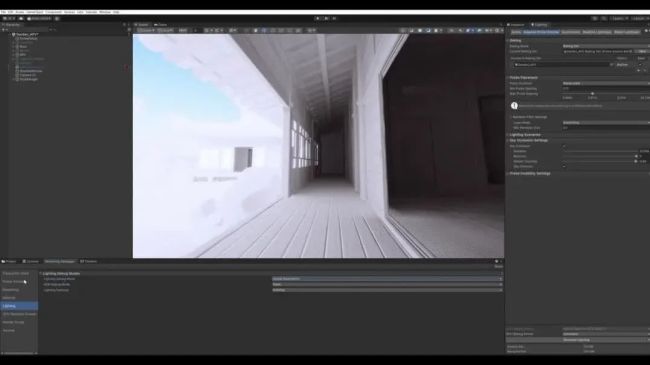This screenshot has height=365, width=650.
Task: Click the Pause button in top toolbar
Action: coord(326,18)
